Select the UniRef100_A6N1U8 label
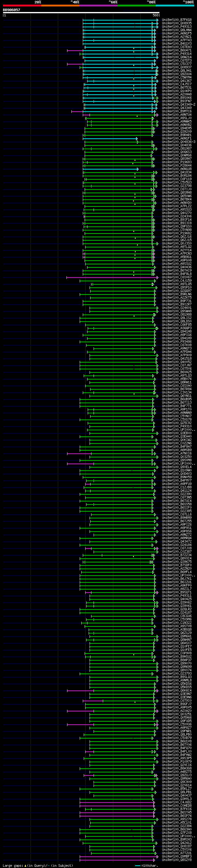The width and height of the screenshot is (197, 868). click(x=177, y=169)
